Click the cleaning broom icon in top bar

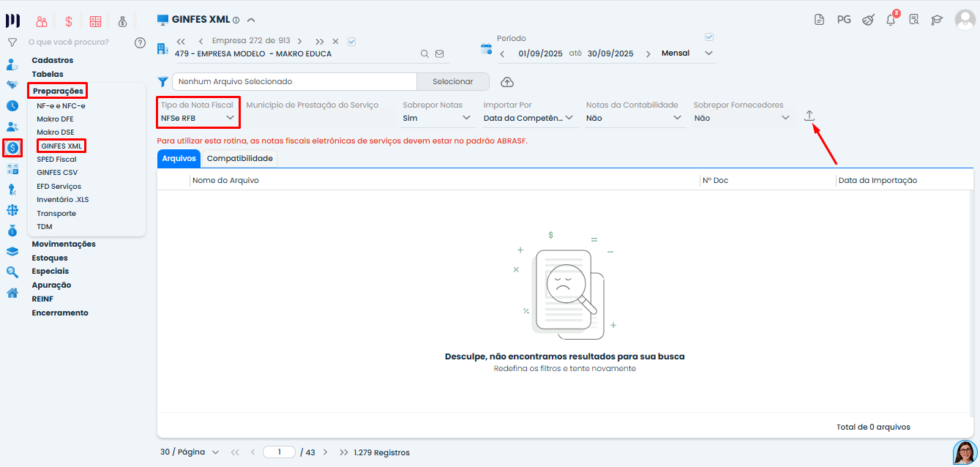[x=868, y=20]
